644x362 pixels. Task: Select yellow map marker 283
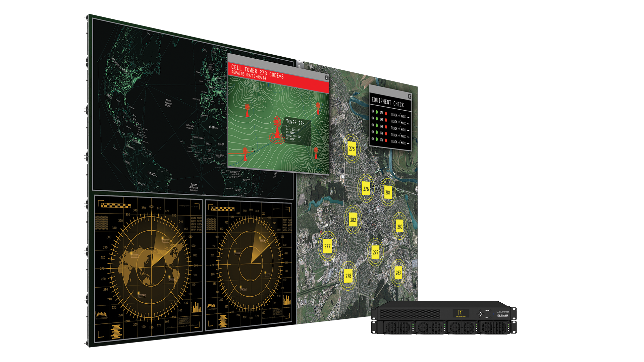398,273
